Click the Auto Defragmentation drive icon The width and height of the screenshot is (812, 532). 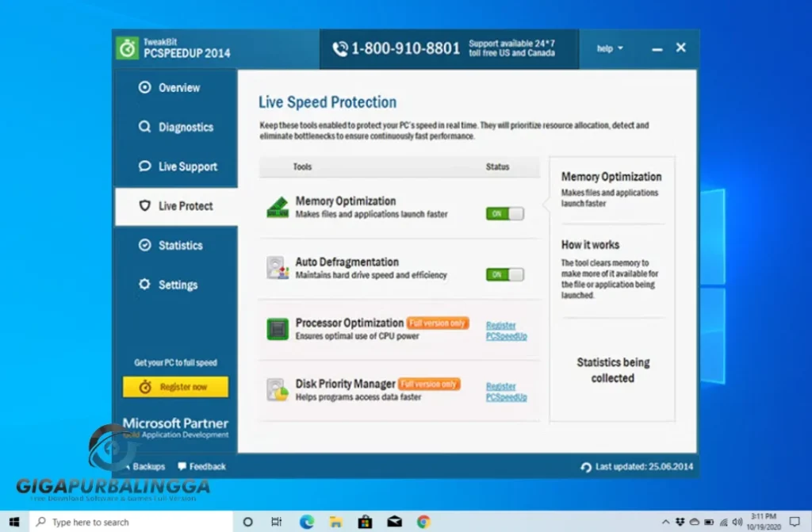[278, 268]
